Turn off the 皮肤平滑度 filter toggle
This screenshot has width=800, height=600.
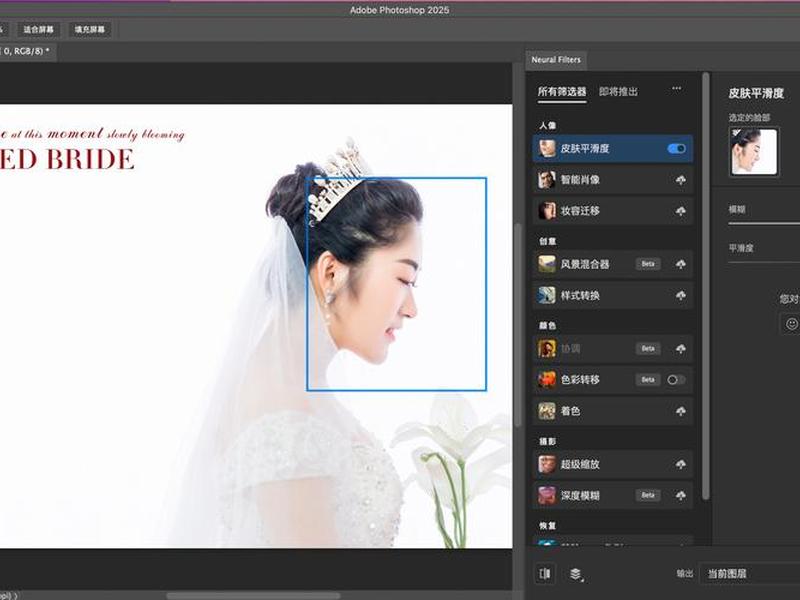coord(676,148)
